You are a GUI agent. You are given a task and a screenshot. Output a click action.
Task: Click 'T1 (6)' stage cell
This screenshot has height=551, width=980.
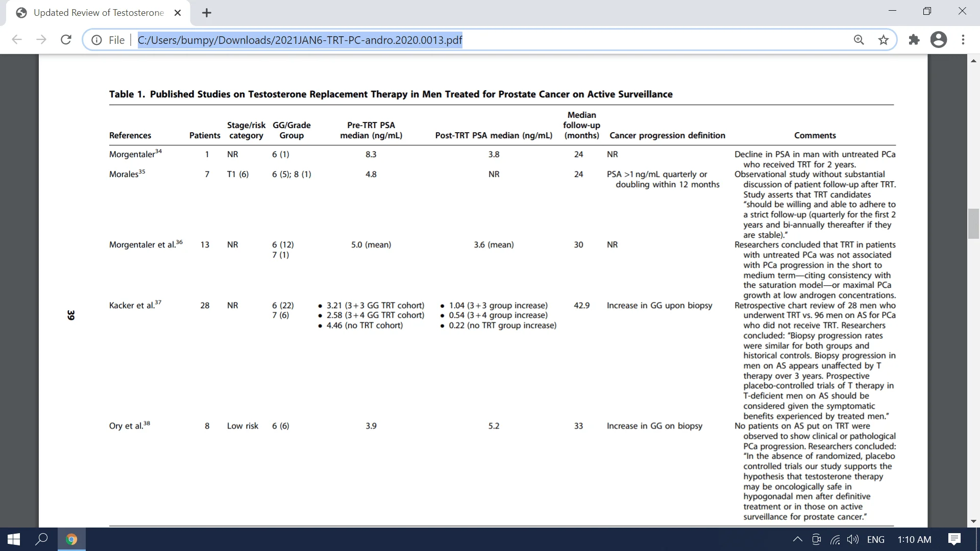pyautogui.click(x=238, y=174)
